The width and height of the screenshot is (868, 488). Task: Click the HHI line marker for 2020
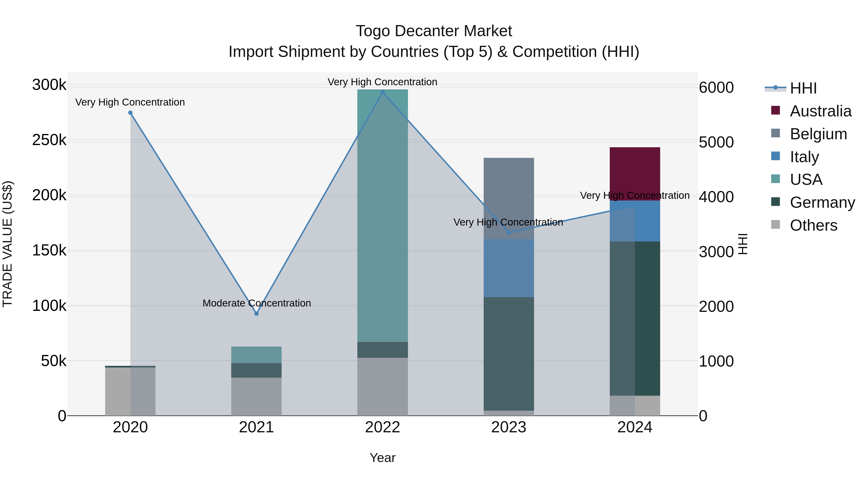(130, 113)
